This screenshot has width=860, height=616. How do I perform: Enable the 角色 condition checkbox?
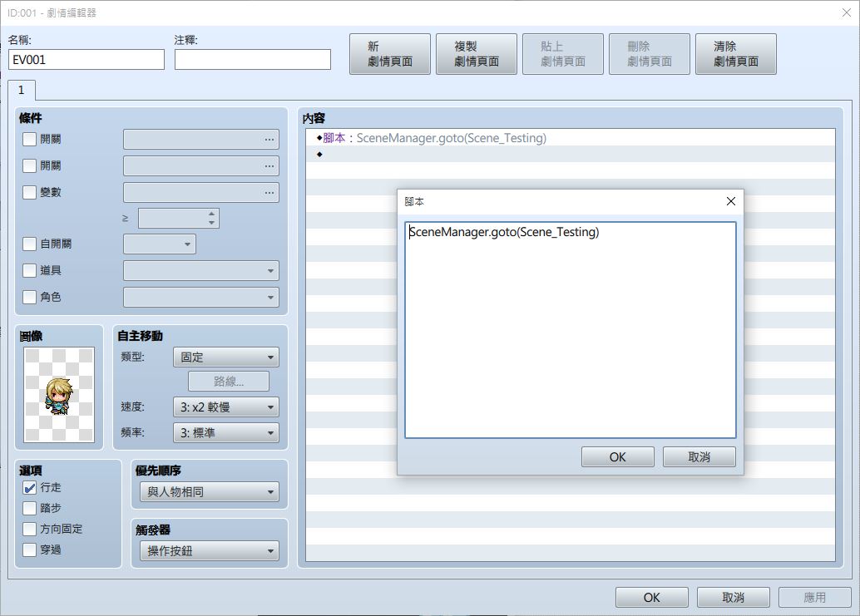pos(30,297)
